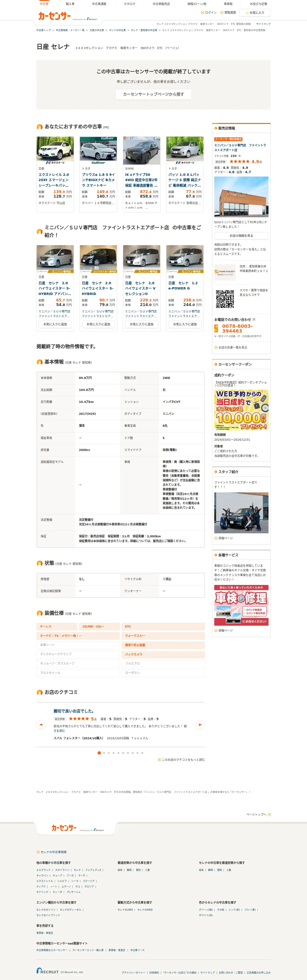Click the dark BMW iX car thumbnail
This screenshot has width=307, height=980.
click(x=142, y=151)
